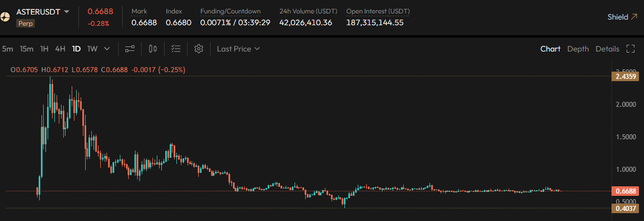
Task: Click the 0.0071% / 03:39:29 funding value
Action: pyautogui.click(x=235, y=22)
